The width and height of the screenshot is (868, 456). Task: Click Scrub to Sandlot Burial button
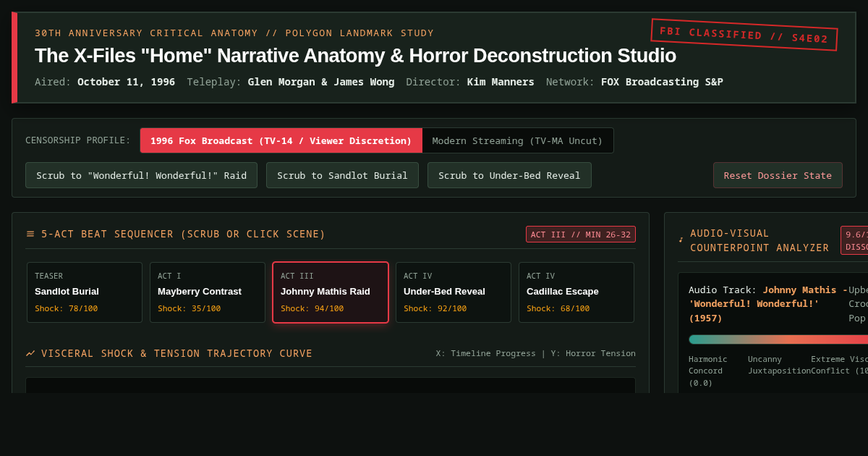[342, 175]
